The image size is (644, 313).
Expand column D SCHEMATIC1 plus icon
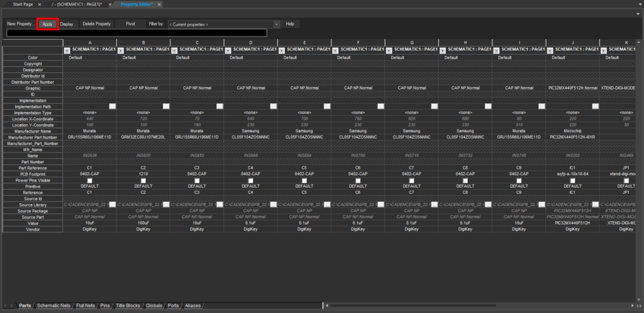pos(228,50)
